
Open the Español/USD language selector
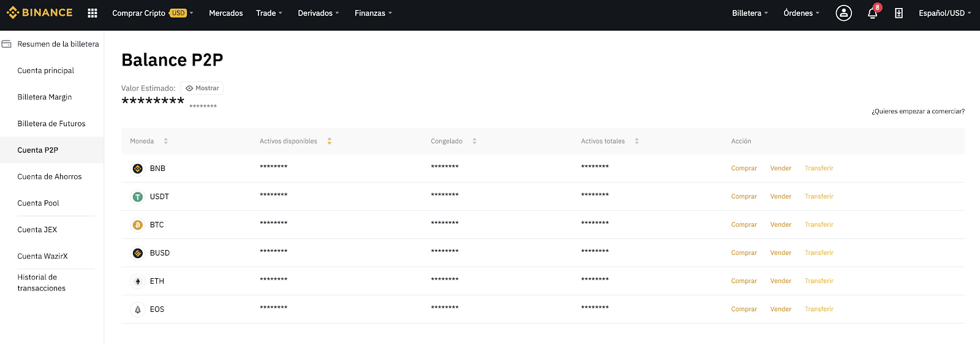pos(944,13)
